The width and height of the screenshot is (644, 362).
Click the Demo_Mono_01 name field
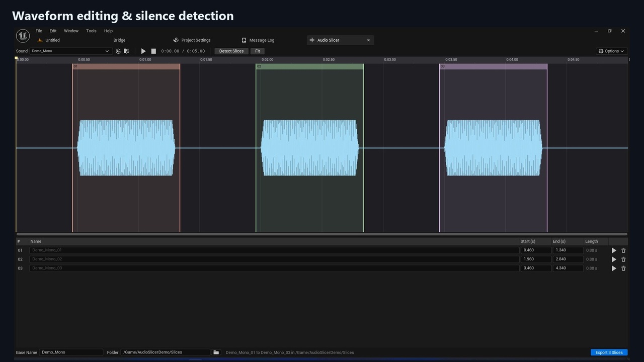tap(274, 250)
